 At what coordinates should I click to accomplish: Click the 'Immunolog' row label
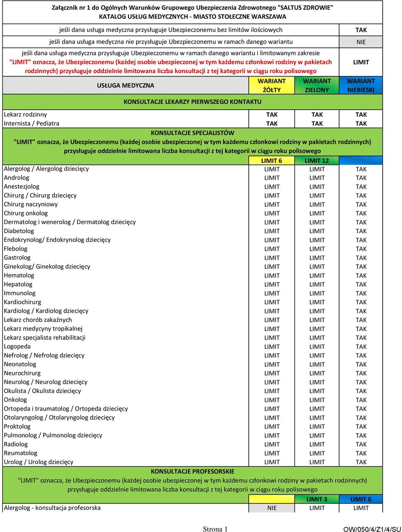click(x=20, y=293)
